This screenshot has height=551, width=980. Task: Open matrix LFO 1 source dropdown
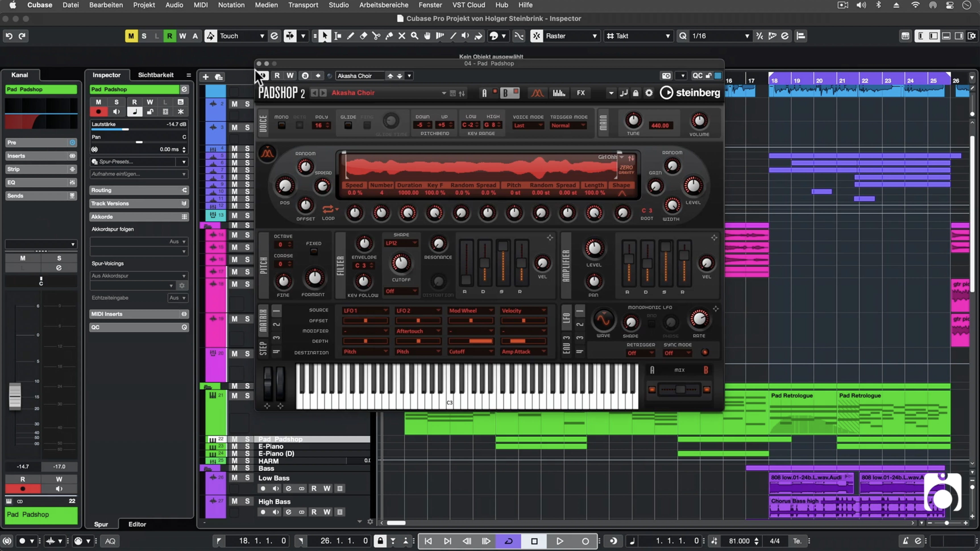tap(365, 311)
